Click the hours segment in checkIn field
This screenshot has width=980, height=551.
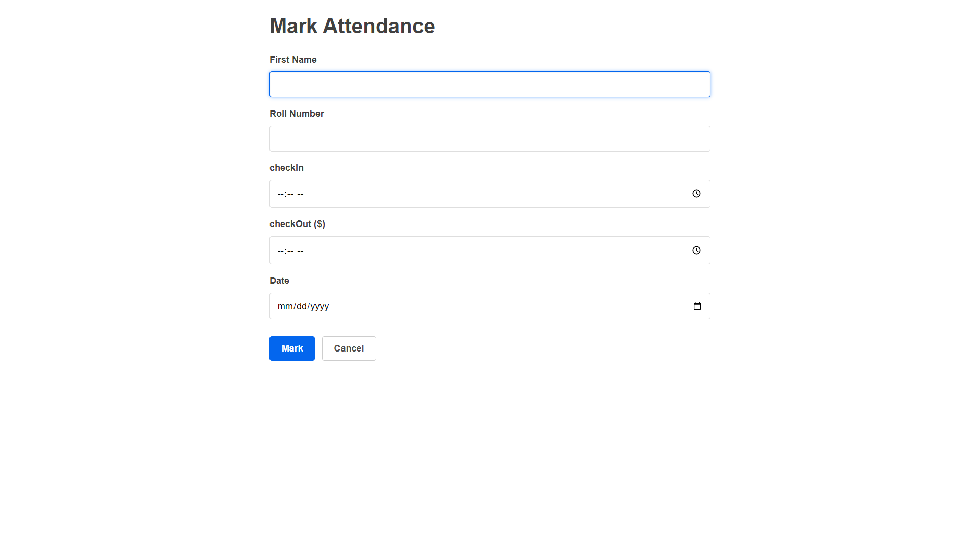tap(281, 194)
